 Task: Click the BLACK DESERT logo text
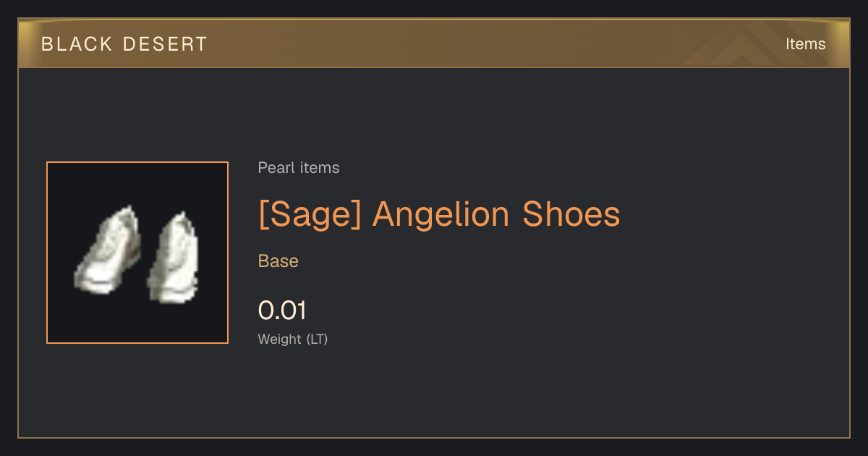(x=124, y=44)
